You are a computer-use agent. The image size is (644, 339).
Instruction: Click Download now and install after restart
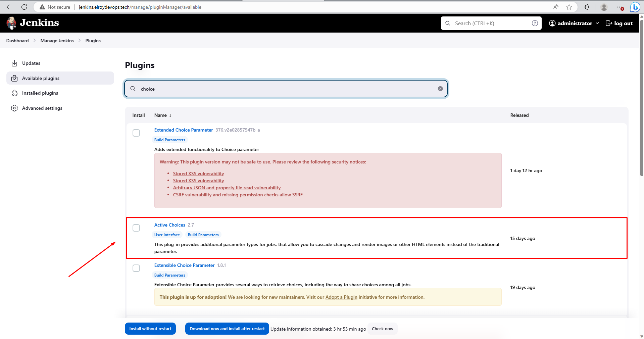pyautogui.click(x=227, y=329)
